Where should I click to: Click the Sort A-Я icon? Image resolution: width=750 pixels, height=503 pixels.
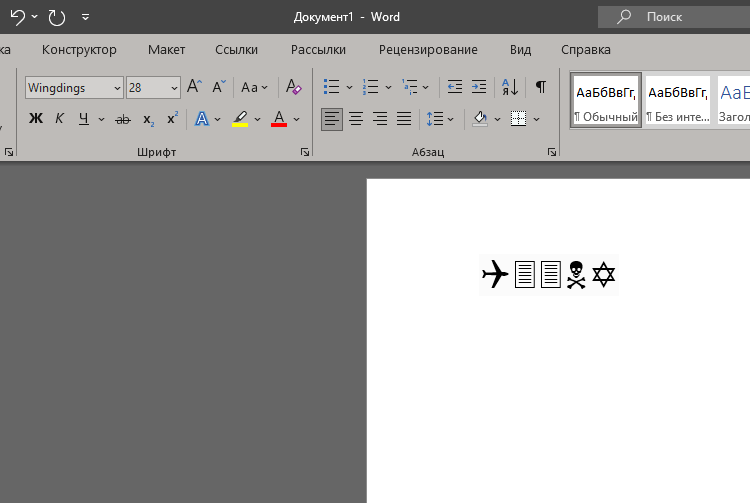pyautogui.click(x=510, y=87)
